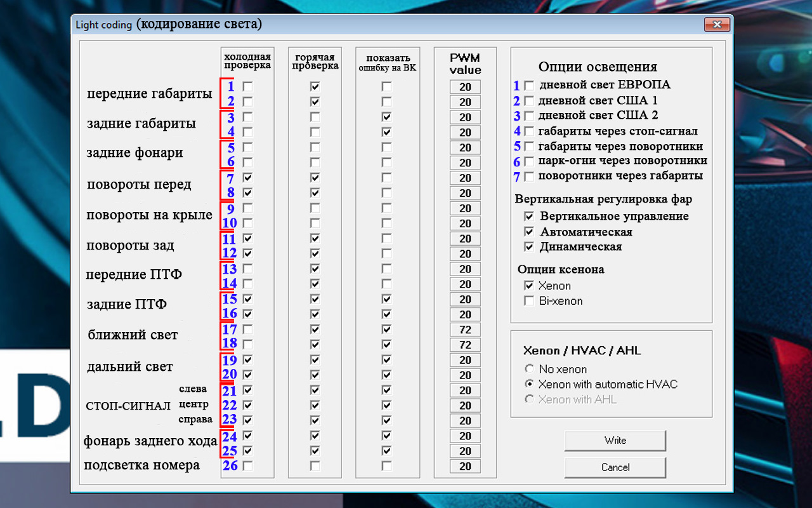
Task: Enable show-error checkbox for row 13
Action: click(386, 269)
